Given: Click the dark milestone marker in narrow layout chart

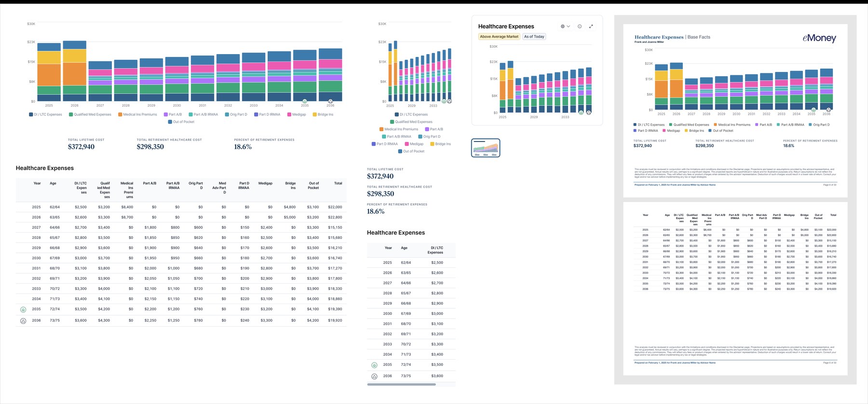Looking at the screenshot, I should tap(449, 101).
